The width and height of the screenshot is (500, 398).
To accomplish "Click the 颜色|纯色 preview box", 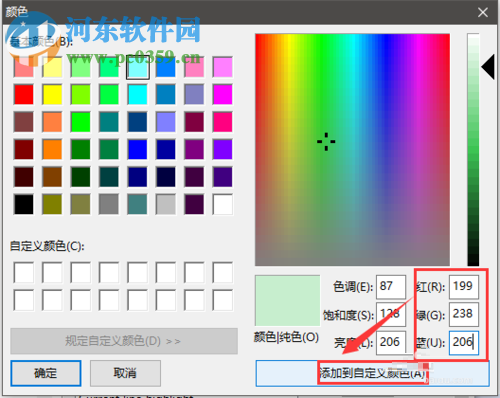I will [x=287, y=300].
